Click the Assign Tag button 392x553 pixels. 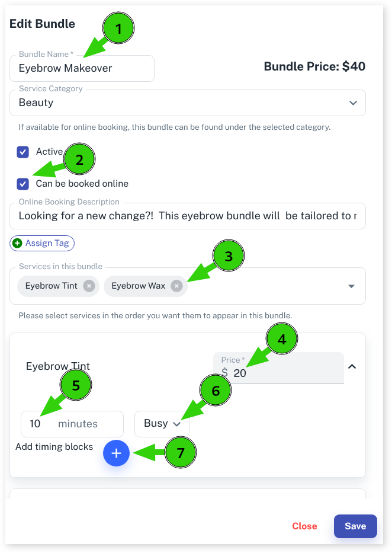pos(47,243)
